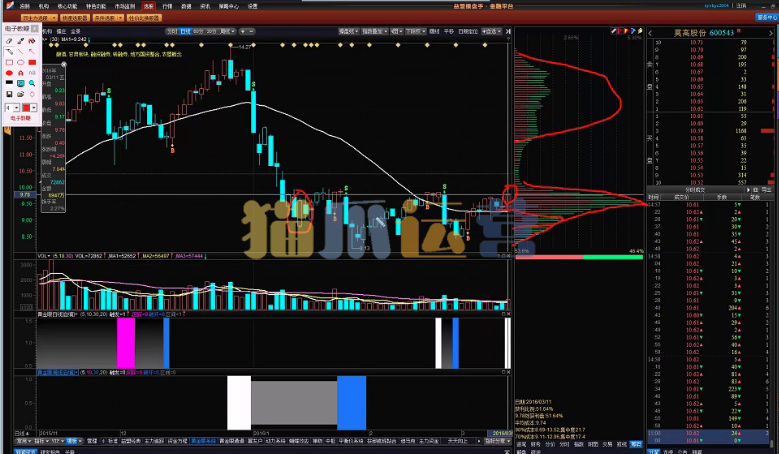
Task: Click the dashed circle spotlight icon
Action: pyautogui.click(x=32, y=94)
